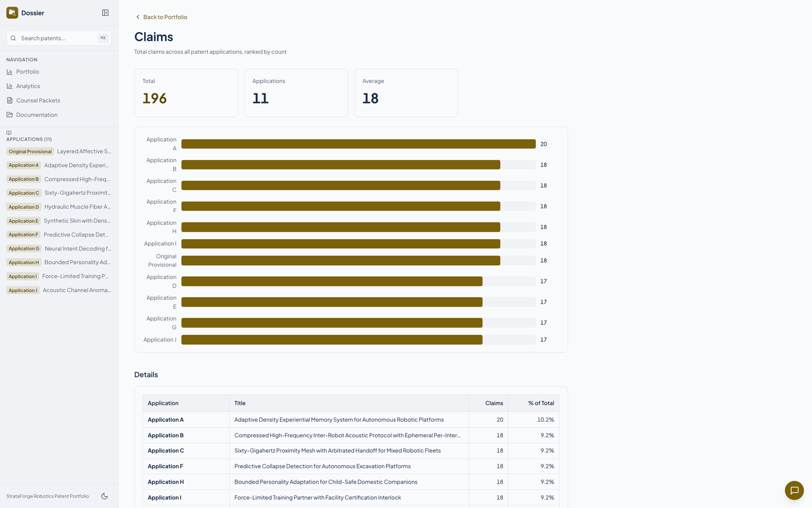The image size is (812, 508).
Task: Click the book icon above Applications
Action: 9,133
